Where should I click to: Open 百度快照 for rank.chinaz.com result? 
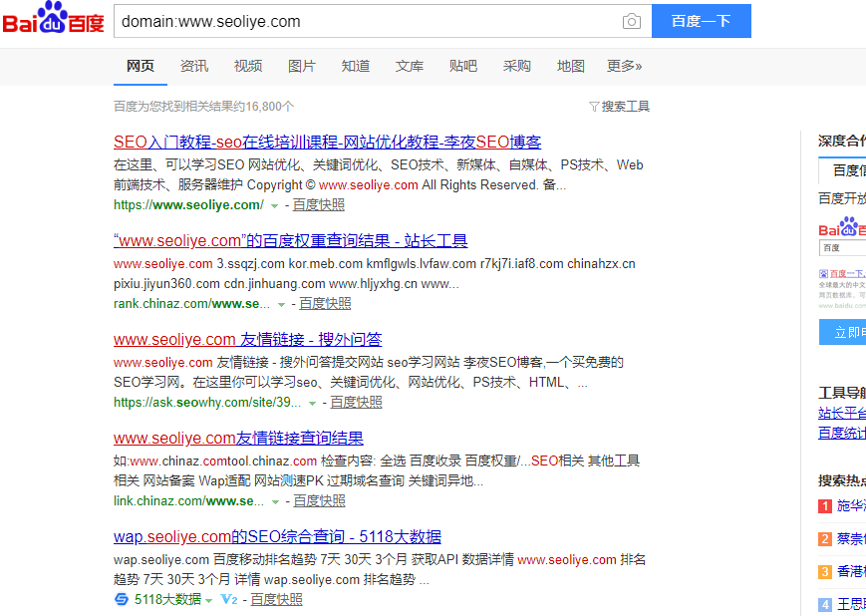coord(325,304)
